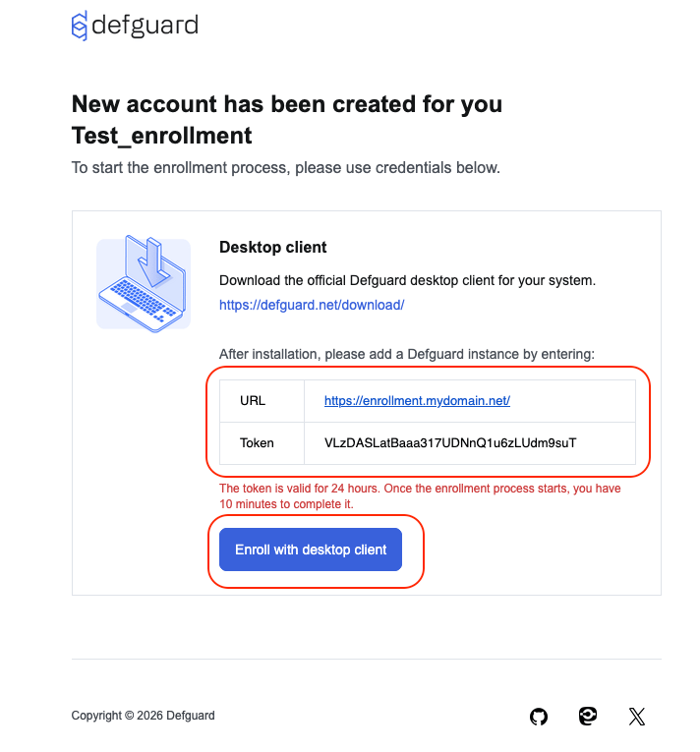
Task: Open the enrollment.mydomain.net URL link
Action: (417, 401)
